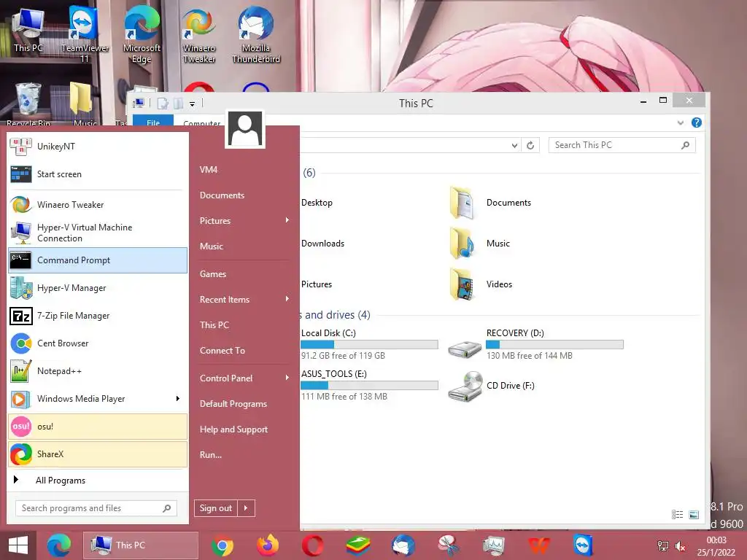Open BlueStacks from the taskbar
Image resolution: width=747 pixels, height=560 pixels.
tap(357, 545)
